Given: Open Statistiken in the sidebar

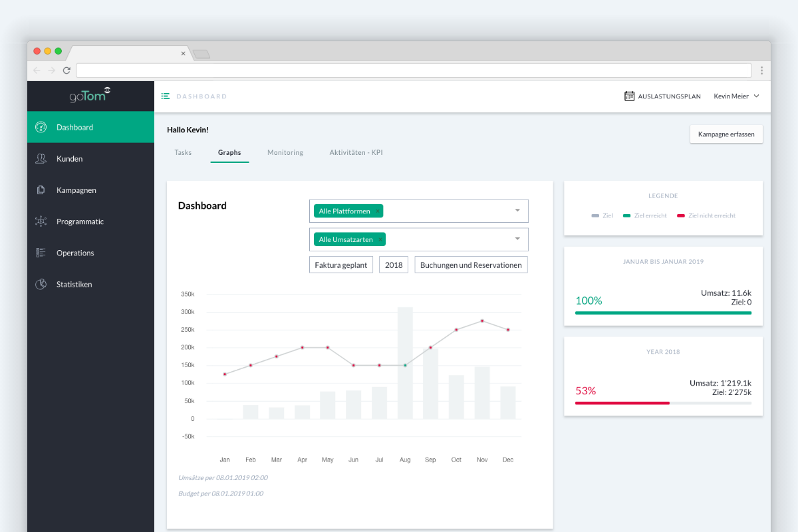Looking at the screenshot, I should pos(90,284).
